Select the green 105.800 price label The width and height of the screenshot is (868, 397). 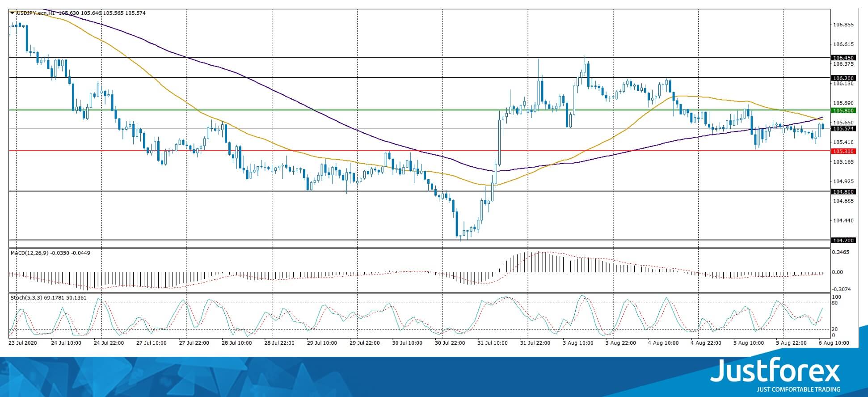pyautogui.click(x=843, y=110)
